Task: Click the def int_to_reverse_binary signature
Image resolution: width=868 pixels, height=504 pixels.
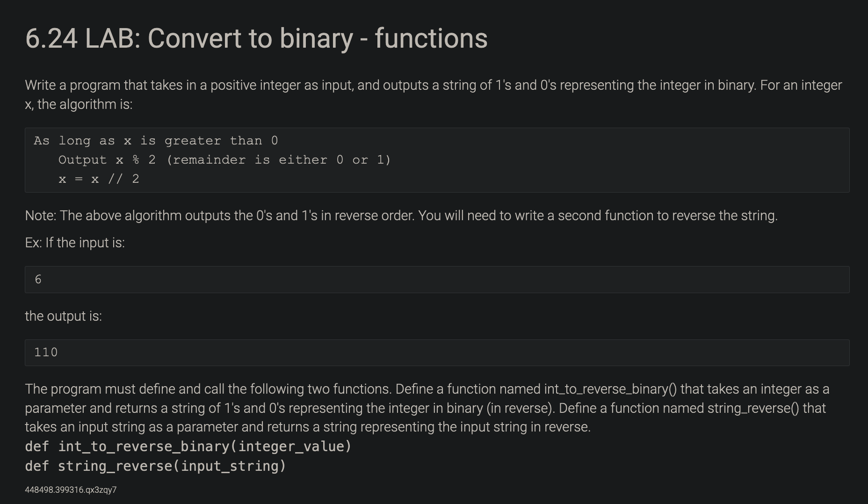Action: pos(188,446)
